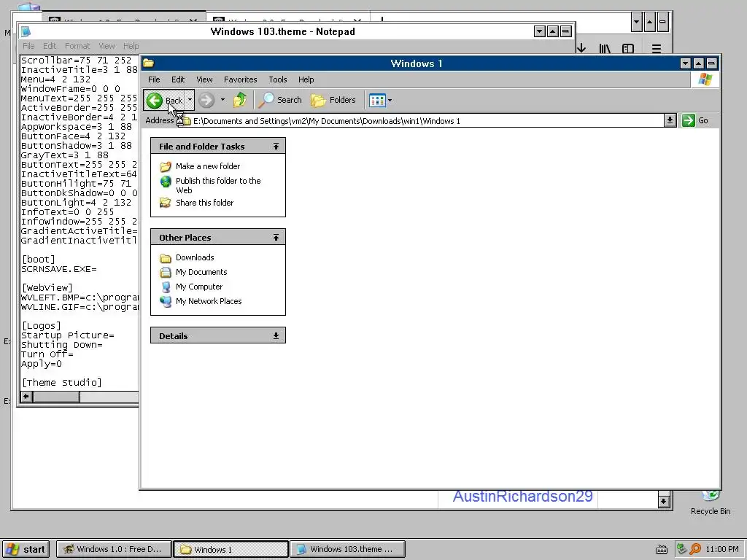
Task: Click the keyboard icon in system tray
Action: pos(661,550)
